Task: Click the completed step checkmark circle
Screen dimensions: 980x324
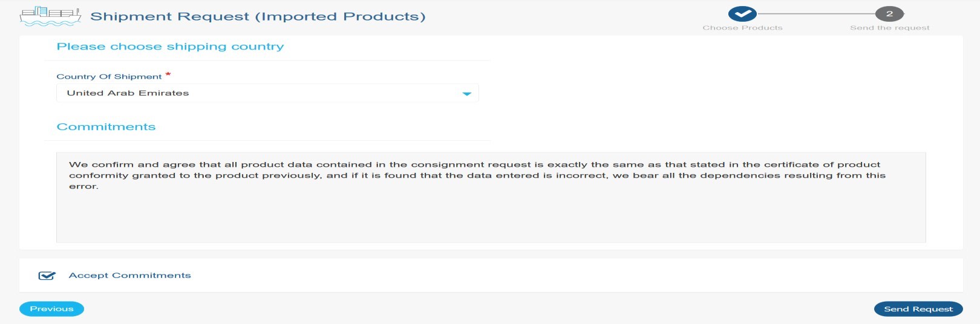Action: 742,13
